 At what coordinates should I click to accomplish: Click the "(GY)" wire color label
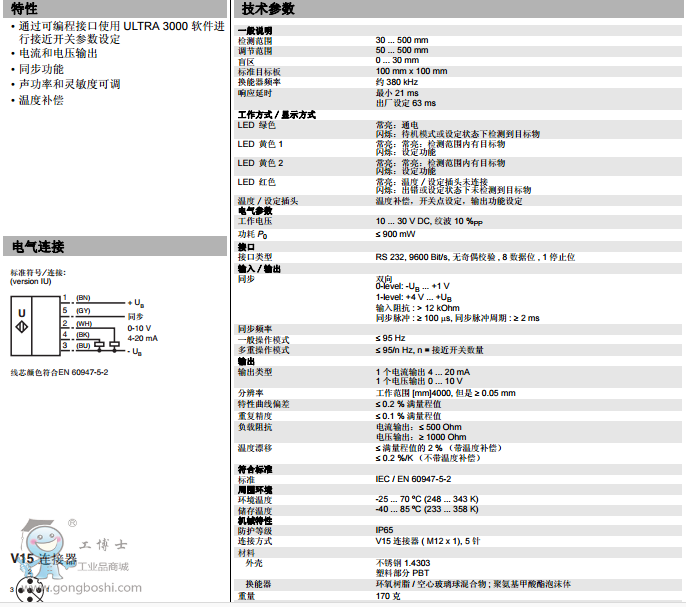(x=83, y=310)
